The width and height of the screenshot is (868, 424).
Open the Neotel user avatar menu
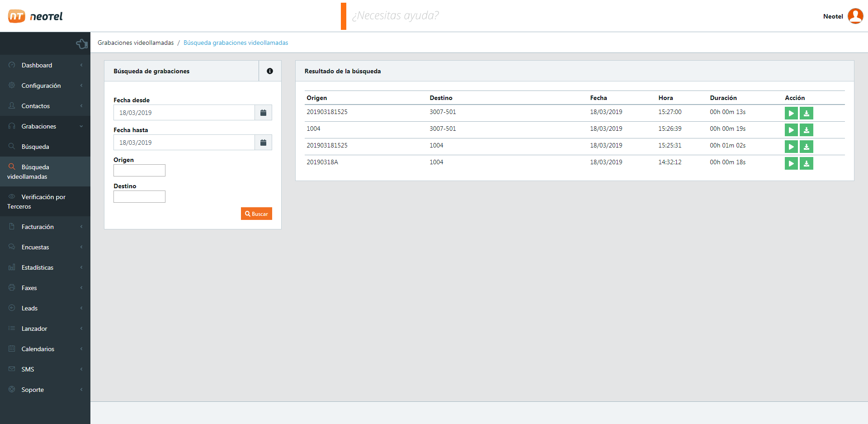855,16
